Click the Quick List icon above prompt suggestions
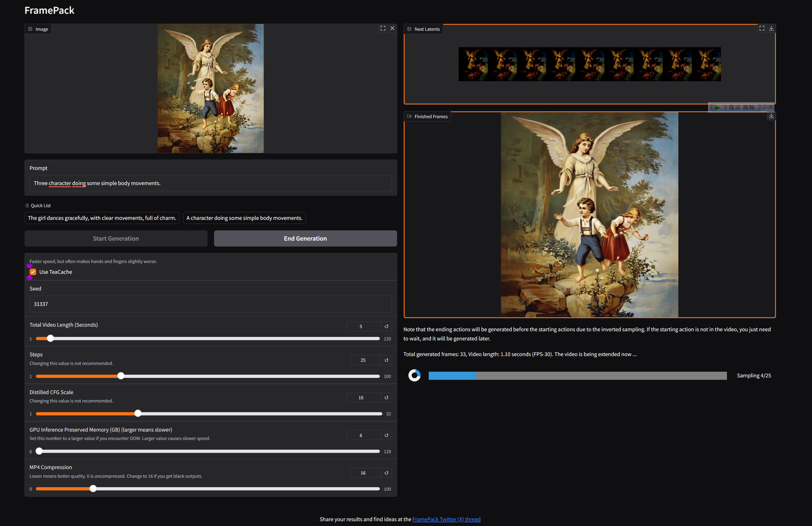 click(x=27, y=205)
